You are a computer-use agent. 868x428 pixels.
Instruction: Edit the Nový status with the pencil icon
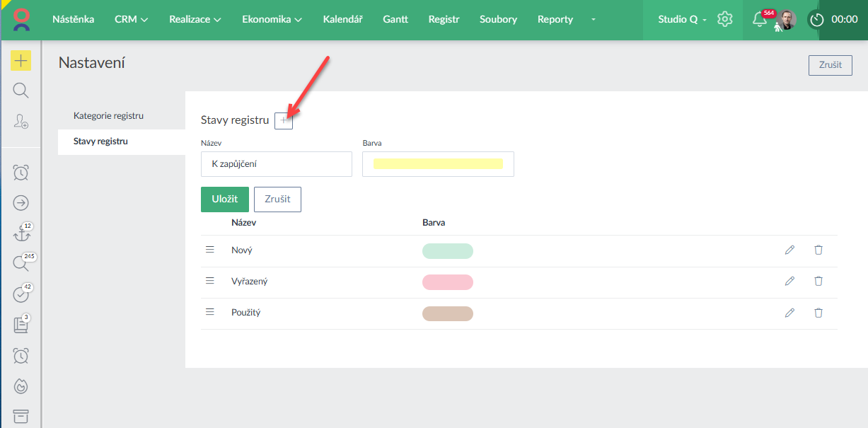789,250
